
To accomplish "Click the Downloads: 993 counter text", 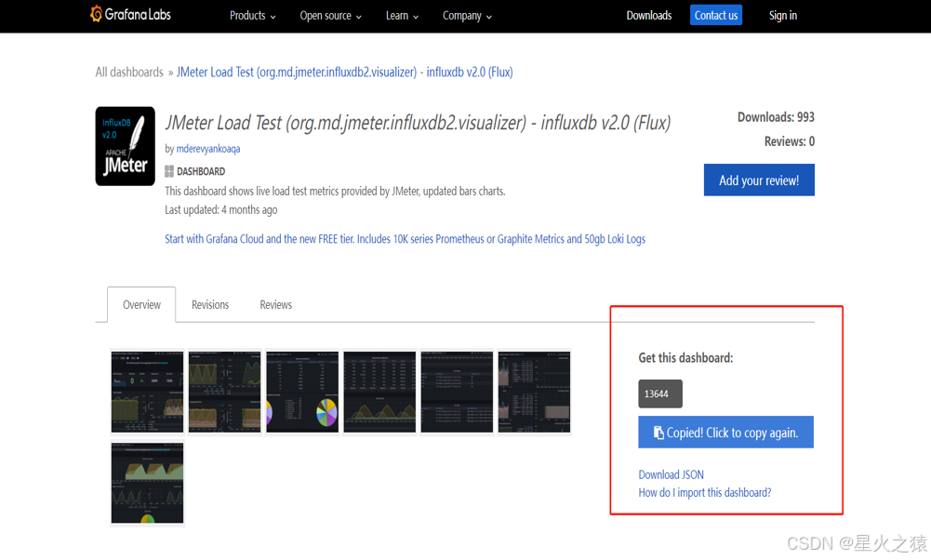I will [x=776, y=117].
